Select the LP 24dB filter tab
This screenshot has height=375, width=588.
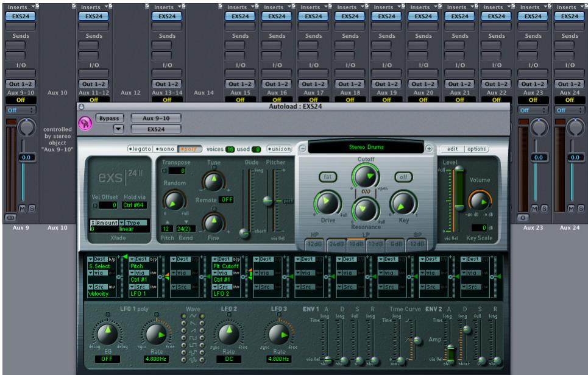click(336, 244)
